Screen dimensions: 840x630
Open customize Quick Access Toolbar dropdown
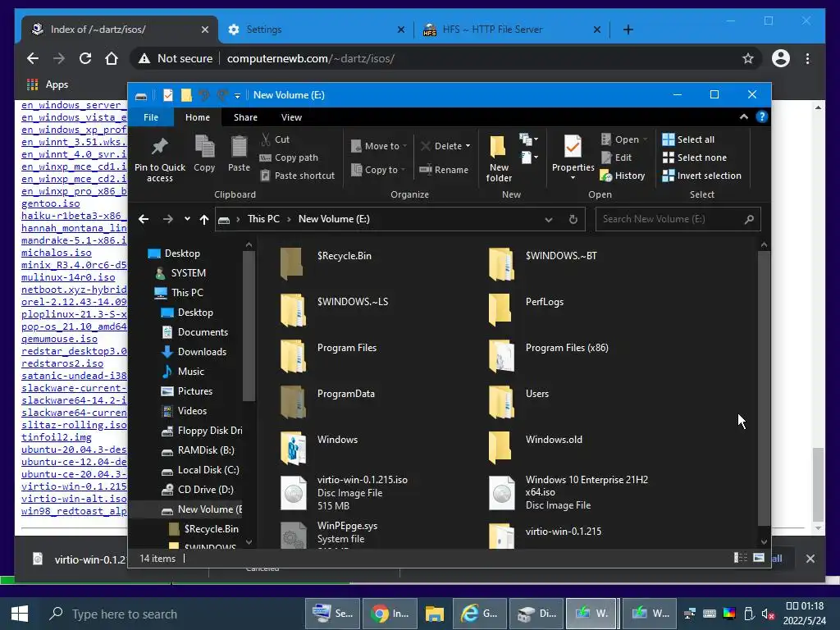pos(237,95)
